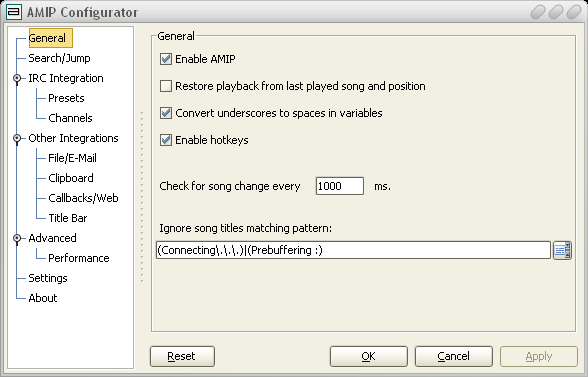Collapse the Advanced tree node
The height and width of the screenshot is (377, 588).
pos(17,238)
